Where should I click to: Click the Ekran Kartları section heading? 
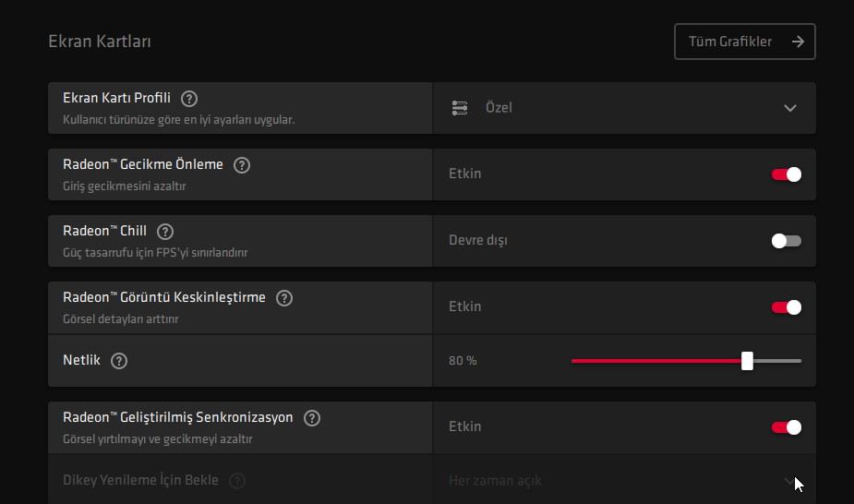point(100,42)
